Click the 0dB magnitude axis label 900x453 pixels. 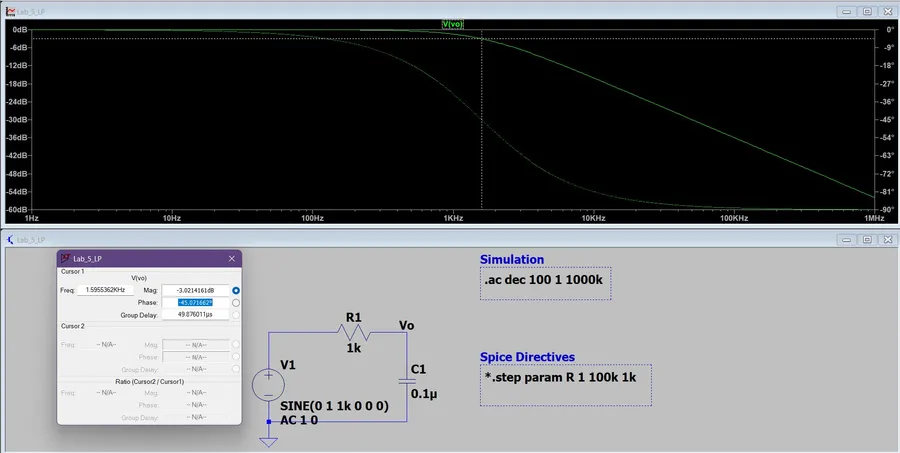[x=20, y=29]
